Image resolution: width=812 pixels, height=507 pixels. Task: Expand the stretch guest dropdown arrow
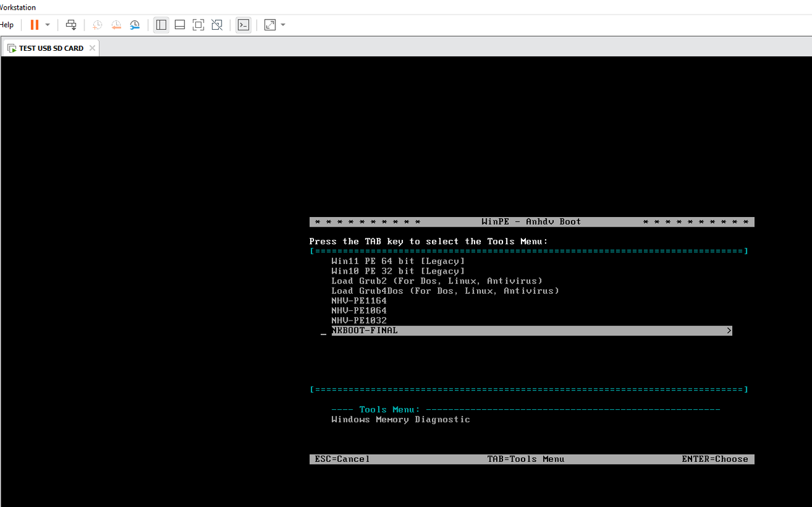point(283,25)
